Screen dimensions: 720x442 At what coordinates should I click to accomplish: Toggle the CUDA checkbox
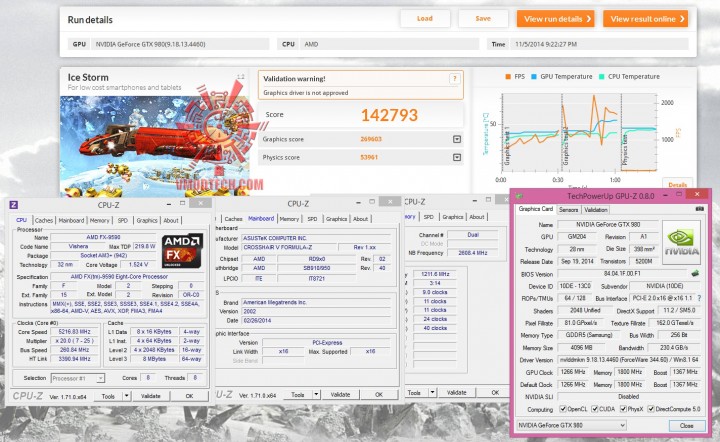click(595, 408)
